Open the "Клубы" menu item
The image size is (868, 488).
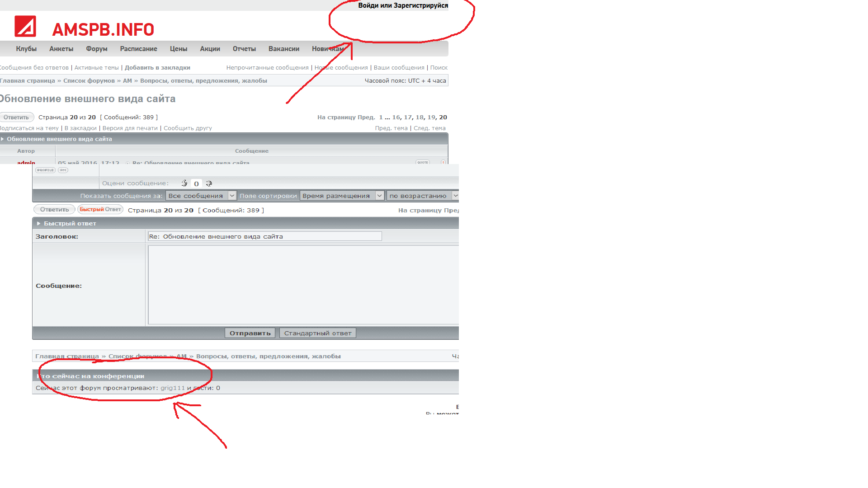click(x=26, y=49)
